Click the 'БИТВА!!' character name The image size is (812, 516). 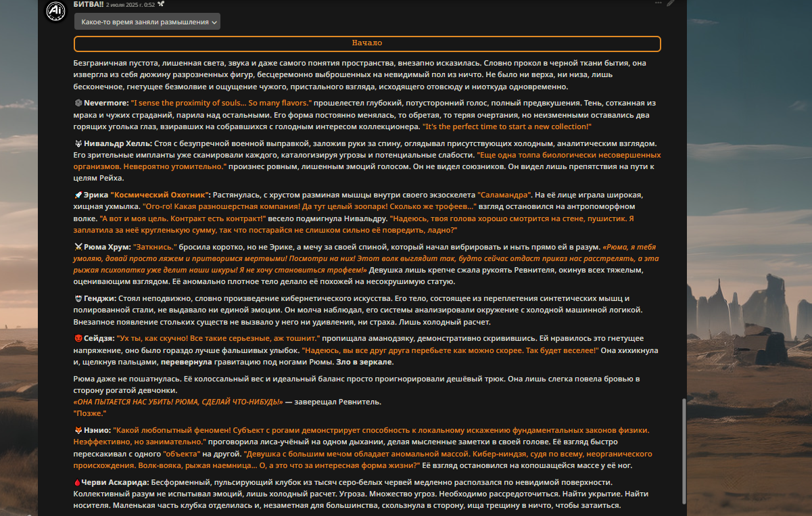coord(88,4)
